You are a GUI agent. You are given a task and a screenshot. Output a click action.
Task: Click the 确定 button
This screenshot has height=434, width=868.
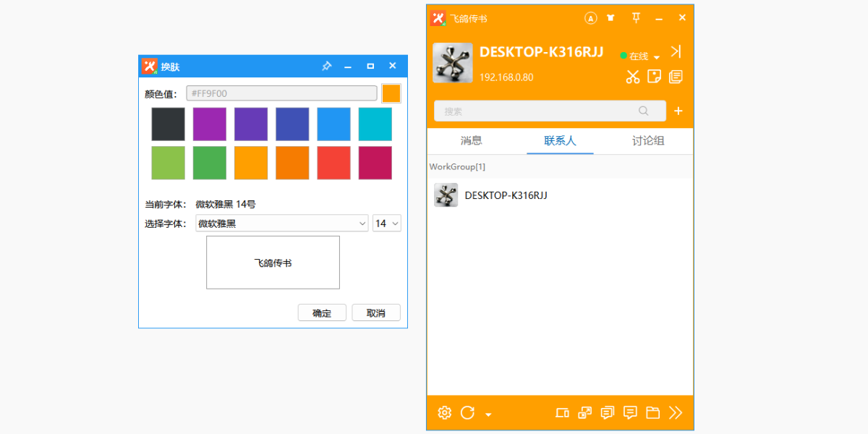pyautogui.click(x=322, y=312)
